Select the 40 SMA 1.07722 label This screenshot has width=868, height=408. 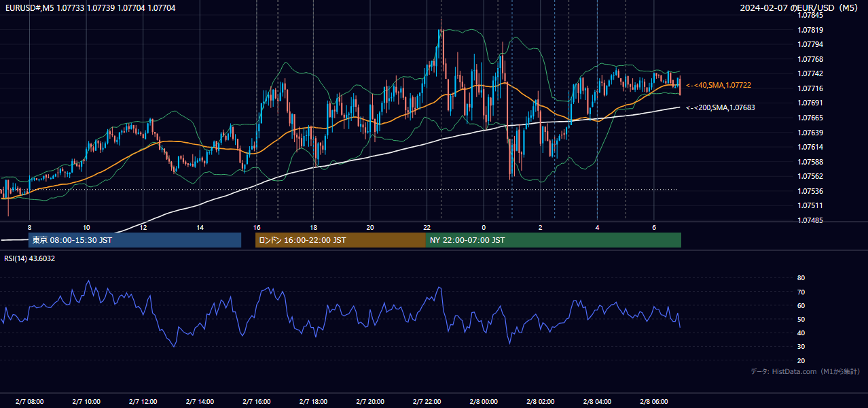click(x=719, y=85)
